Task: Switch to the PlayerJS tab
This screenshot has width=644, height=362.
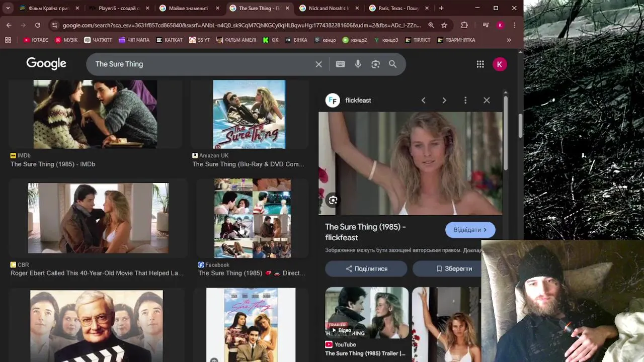Action: coord(119,8)
